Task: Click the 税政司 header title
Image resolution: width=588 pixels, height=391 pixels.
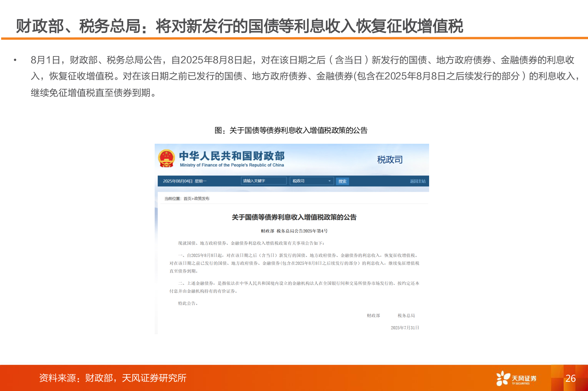Action: click(x=390, y=159)
